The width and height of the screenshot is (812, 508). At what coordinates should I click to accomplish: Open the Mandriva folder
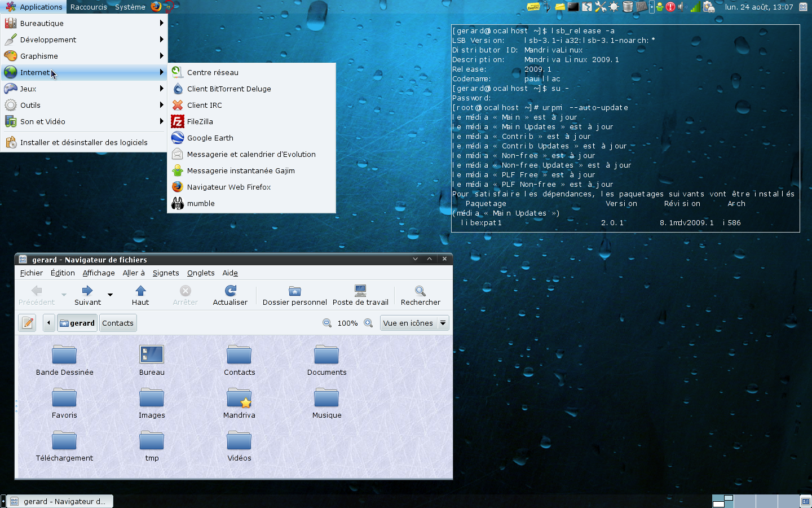(x=239, y=399)
